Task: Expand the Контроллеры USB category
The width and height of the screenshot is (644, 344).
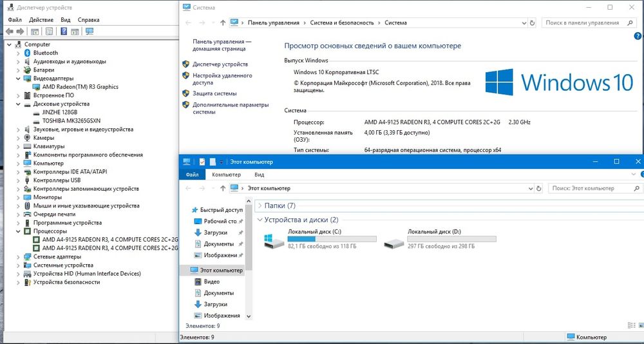Action: pyautogui.click(x=18, y=180)
